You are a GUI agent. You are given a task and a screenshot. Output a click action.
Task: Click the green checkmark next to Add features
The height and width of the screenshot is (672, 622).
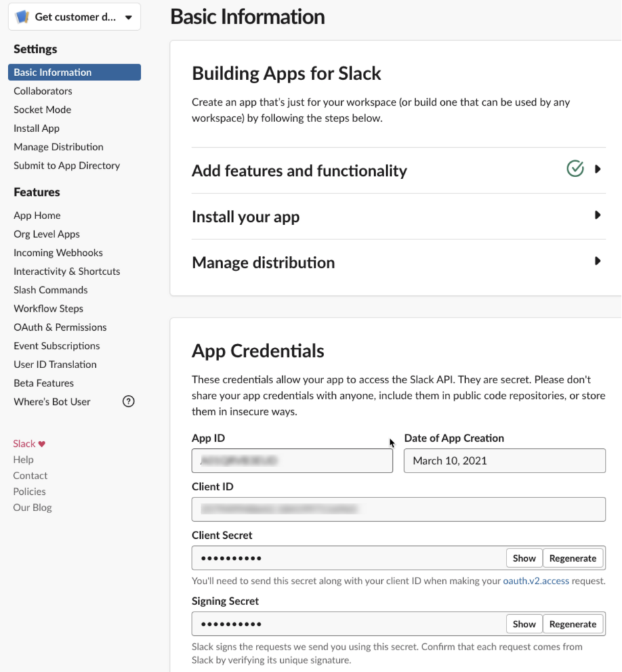tap(575, 169)
